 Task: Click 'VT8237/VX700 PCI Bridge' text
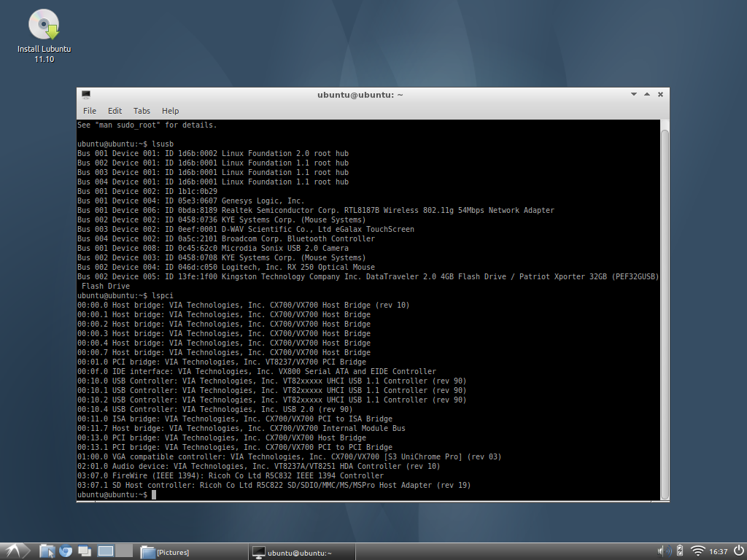coord(316,362)
